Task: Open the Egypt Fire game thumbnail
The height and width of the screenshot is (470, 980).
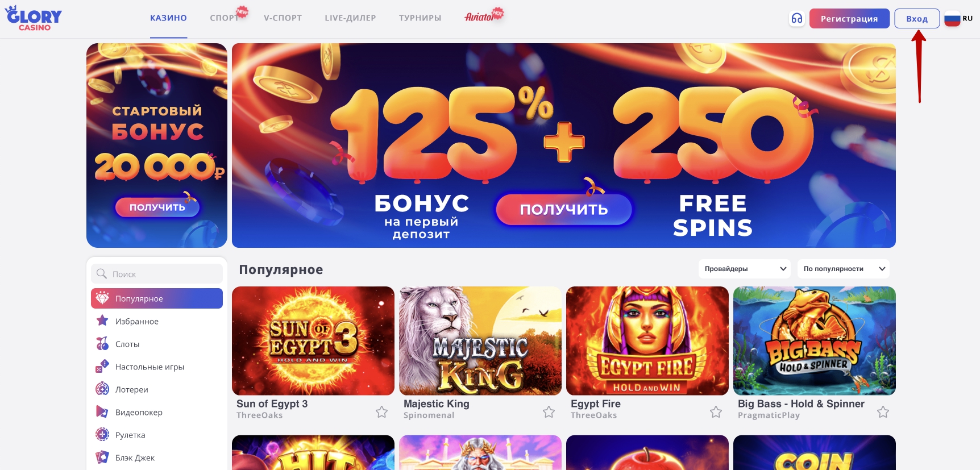Action: pyautogui.click(x=647, y=340)
